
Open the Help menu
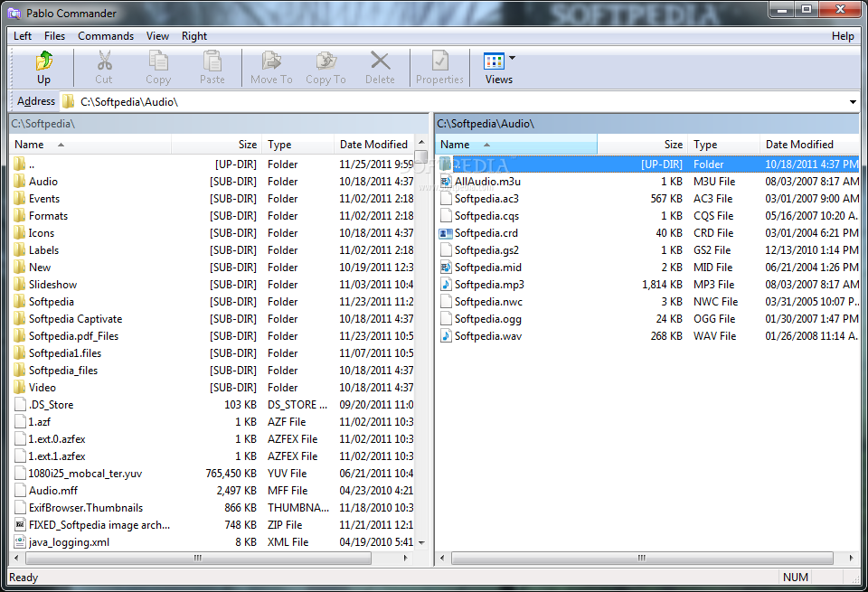tap(843, 36)
